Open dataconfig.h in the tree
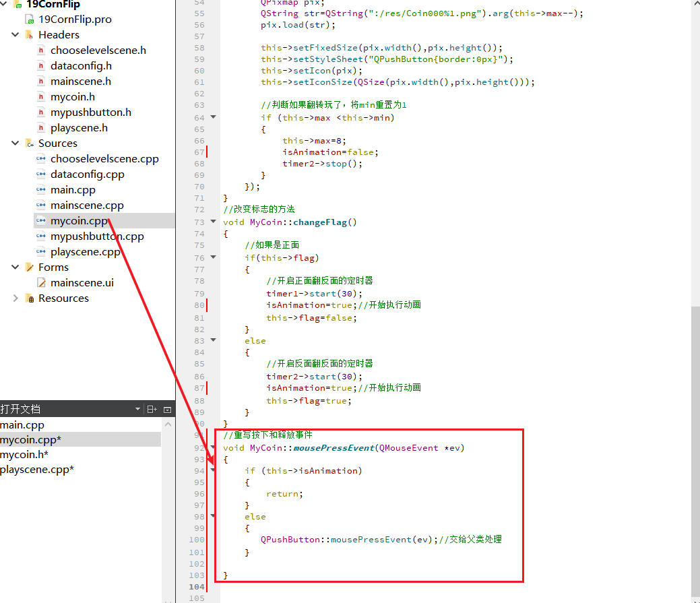The image size is (700, 603). tap(81, 65)
